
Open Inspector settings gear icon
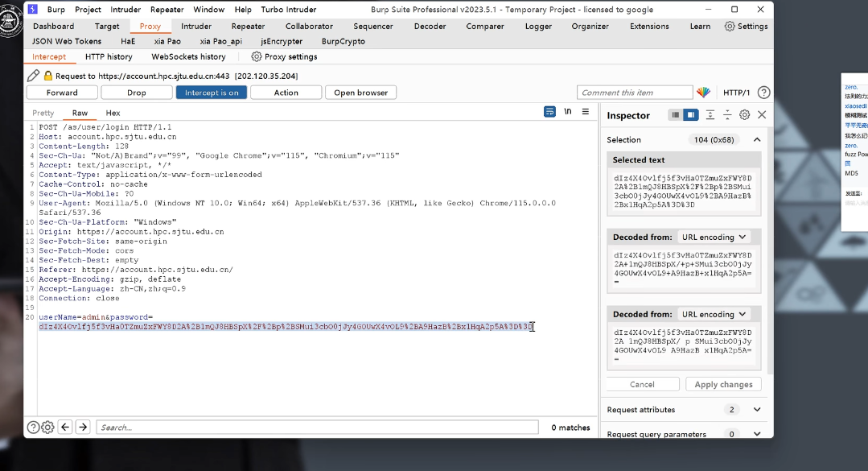745,115
